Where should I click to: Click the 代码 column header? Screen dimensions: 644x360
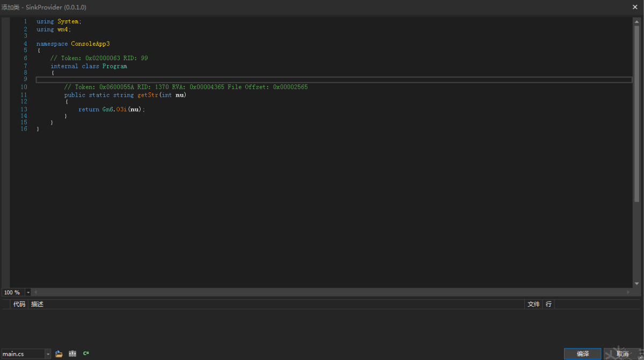tap(19, 304)
